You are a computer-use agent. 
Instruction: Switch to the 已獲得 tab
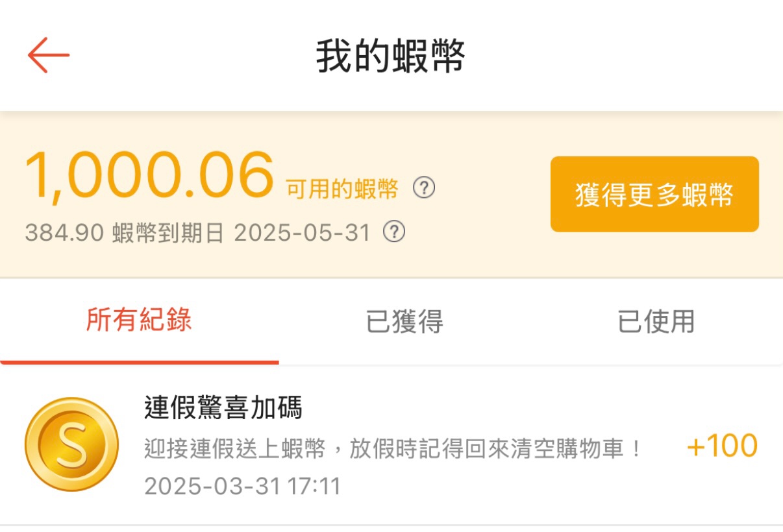coord(404,322)
